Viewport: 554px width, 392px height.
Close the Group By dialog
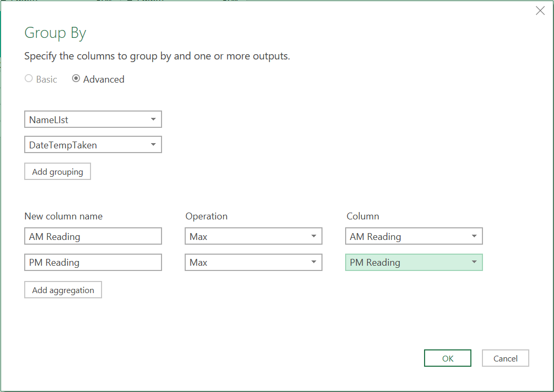(x=540, y=11)
